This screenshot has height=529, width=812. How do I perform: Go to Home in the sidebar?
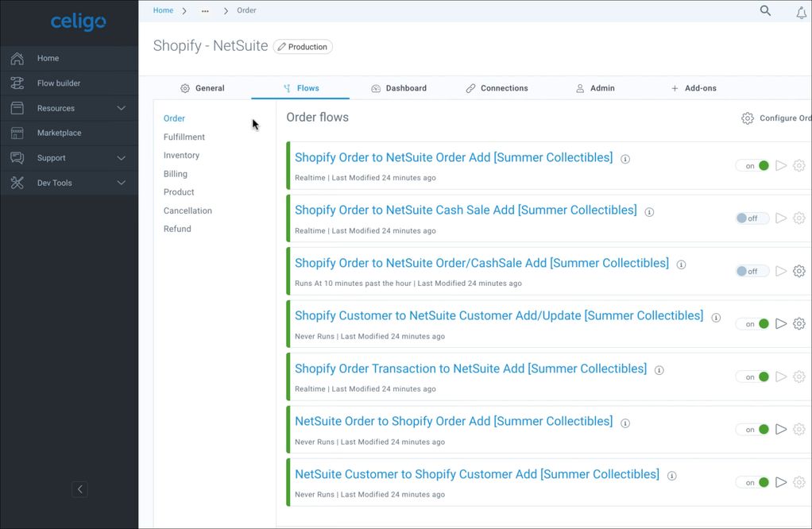pos(69,59)
